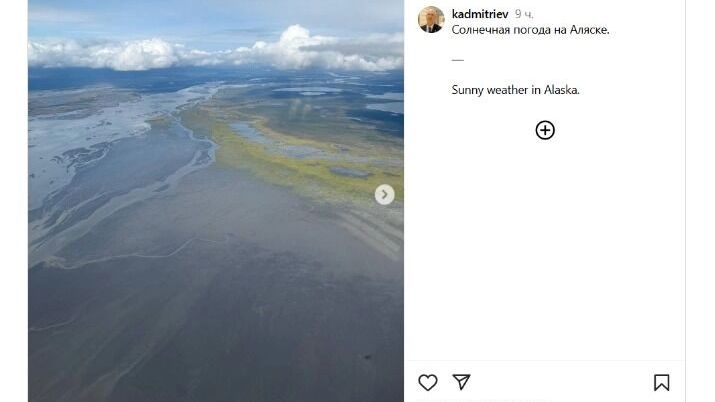Select the Russian caption about Аляске

pos(530,30)
